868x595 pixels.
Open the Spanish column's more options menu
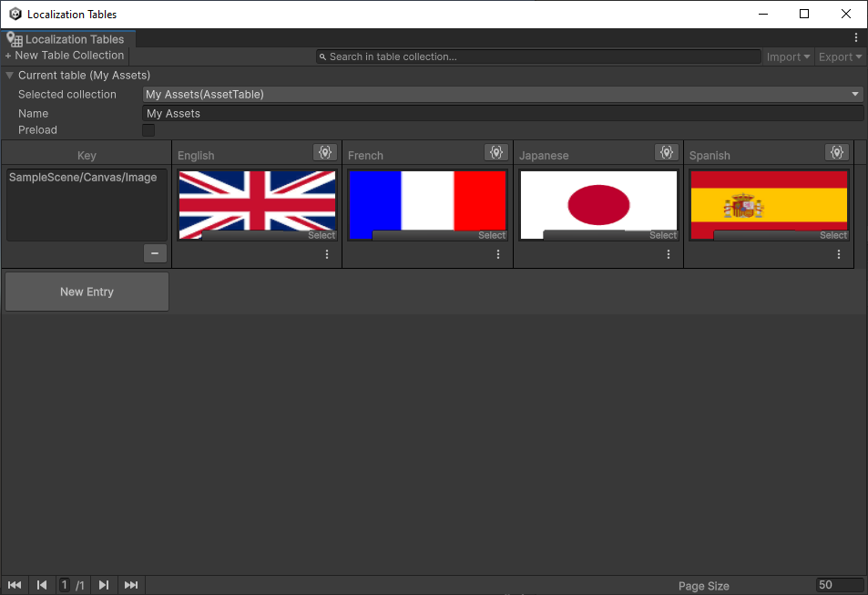click(838, 254)
